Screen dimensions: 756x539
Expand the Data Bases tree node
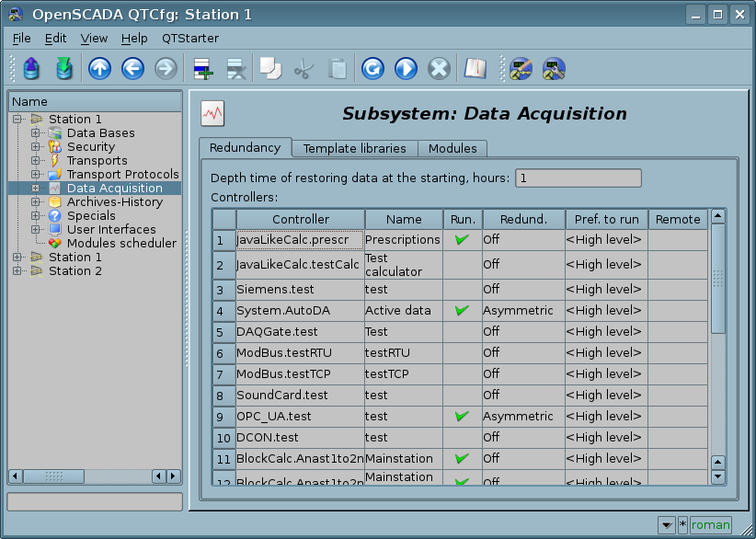(36, 133)
